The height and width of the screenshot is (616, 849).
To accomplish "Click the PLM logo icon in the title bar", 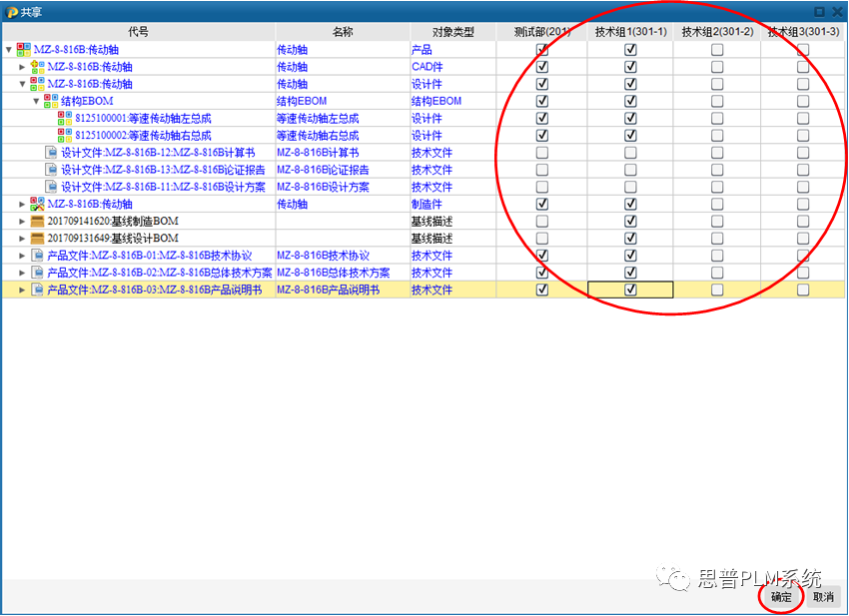I will pyautogui.click(x=10, y=11).
